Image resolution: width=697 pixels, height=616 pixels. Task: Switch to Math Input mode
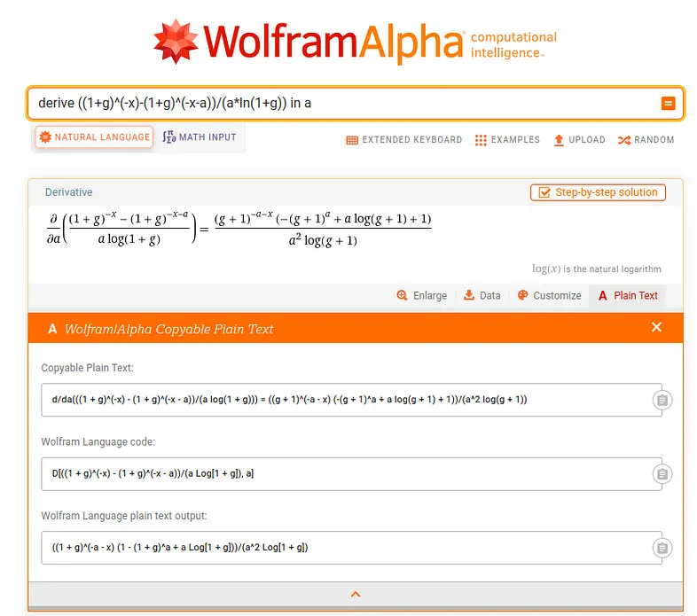click(200, 136)
